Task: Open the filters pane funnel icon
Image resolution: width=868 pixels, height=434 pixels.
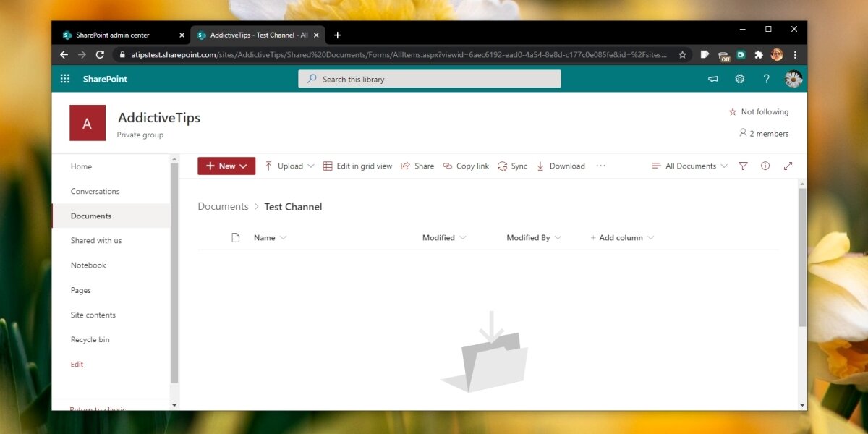Action: (743, 166)
